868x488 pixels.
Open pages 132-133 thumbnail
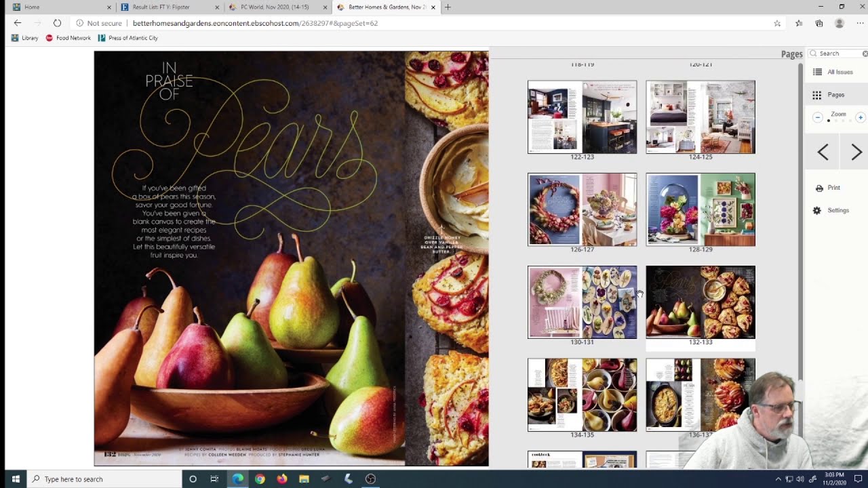tap(701, 302)
